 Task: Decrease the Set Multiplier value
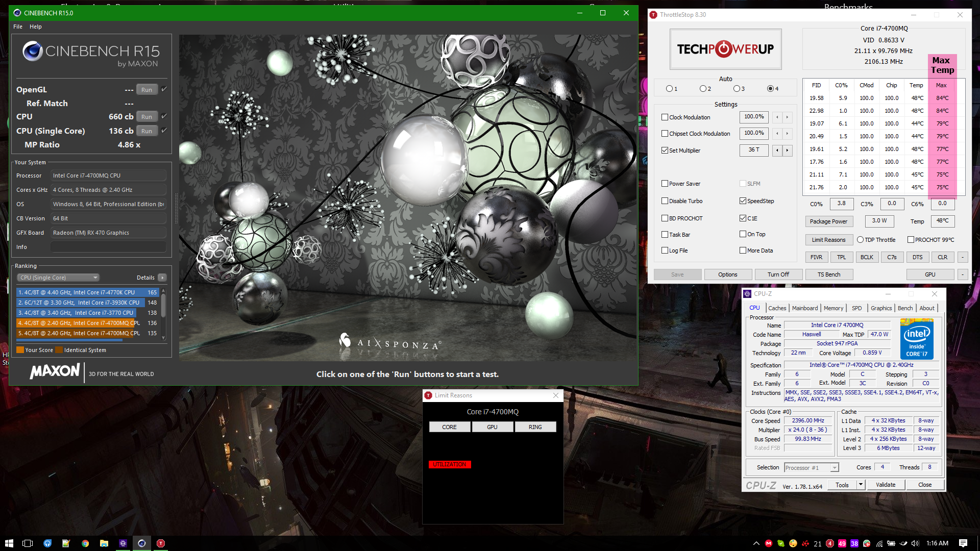coord(777,151)
